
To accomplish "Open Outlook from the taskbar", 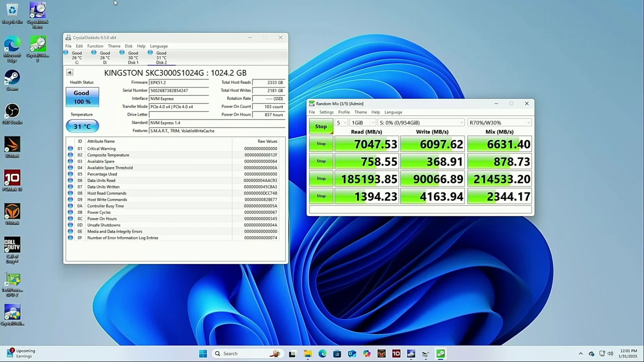I will 352,354.
